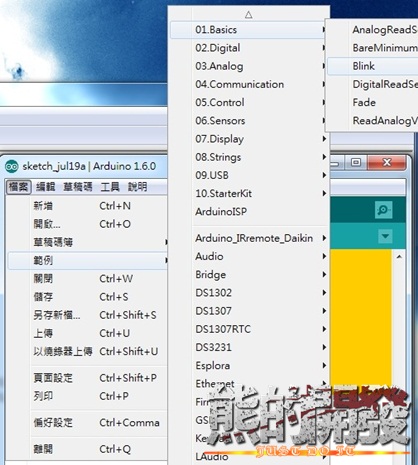Click the tab dropdown arrow icon
418x465 pixels.
tap(385, 236)
